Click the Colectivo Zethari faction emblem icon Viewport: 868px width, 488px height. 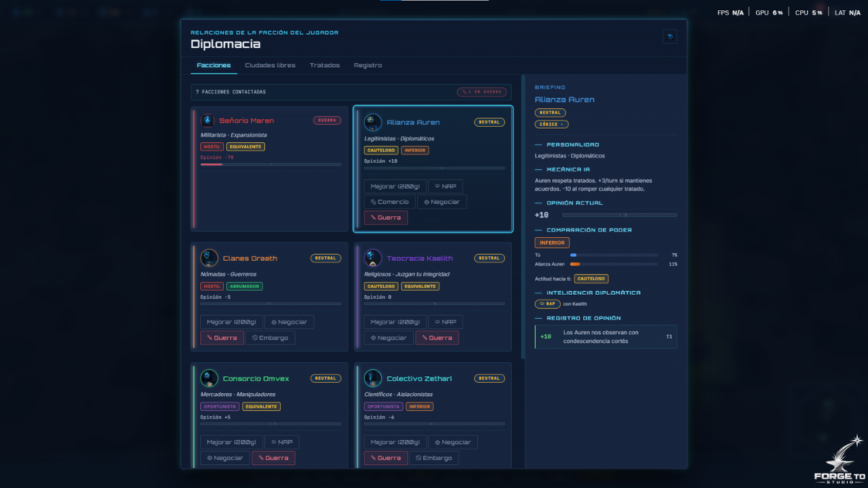point(373,378)
